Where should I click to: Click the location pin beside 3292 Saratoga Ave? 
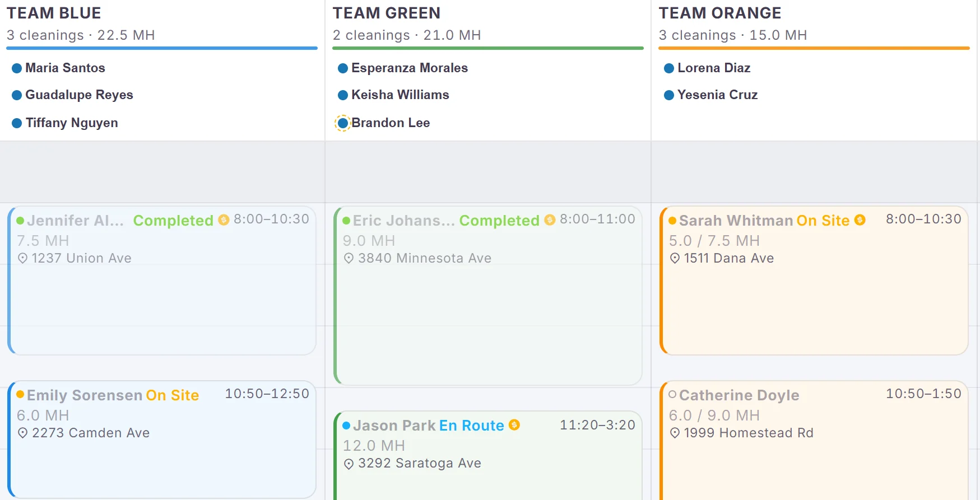pos(349,464)
